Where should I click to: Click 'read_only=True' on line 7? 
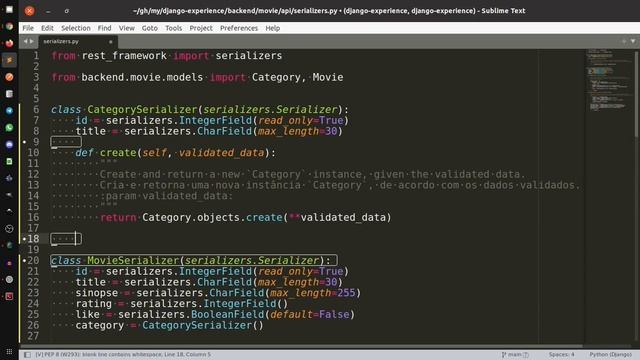(x=301, y=120)
